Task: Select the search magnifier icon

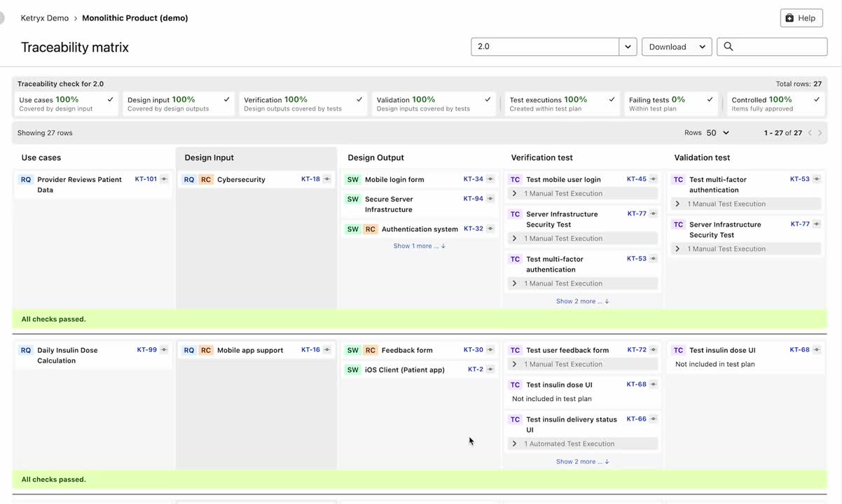Action: click(x=729, y=46)
